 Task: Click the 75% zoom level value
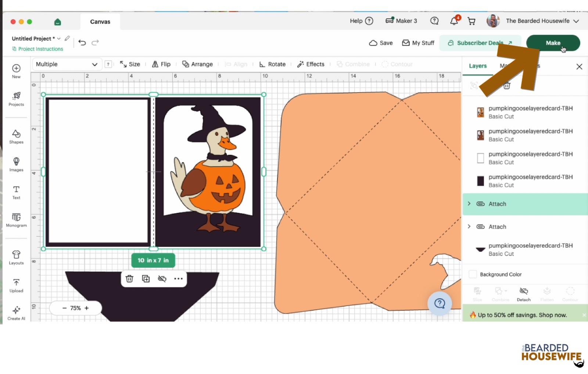click(x=76, y=308)
